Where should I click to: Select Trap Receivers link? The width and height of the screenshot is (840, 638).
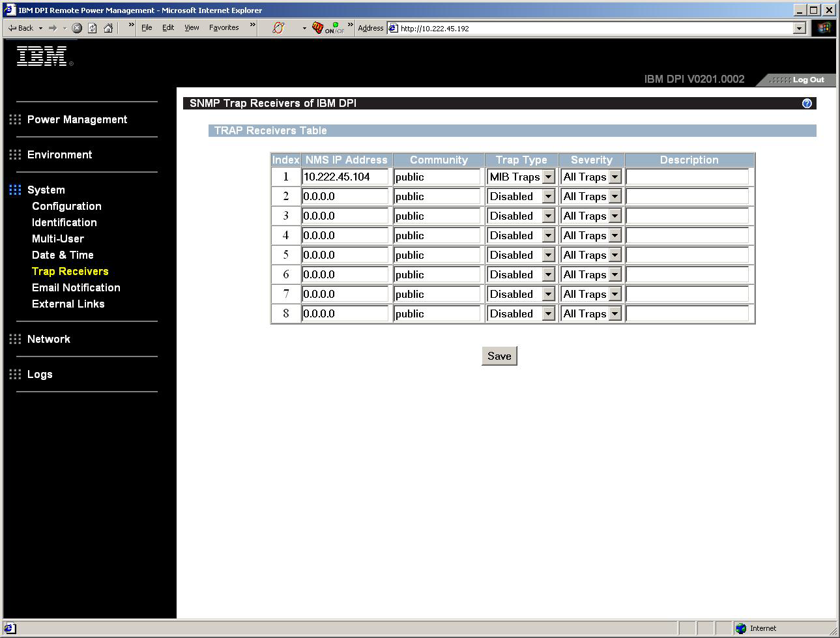pyautogui.click(x=70, y=271)
